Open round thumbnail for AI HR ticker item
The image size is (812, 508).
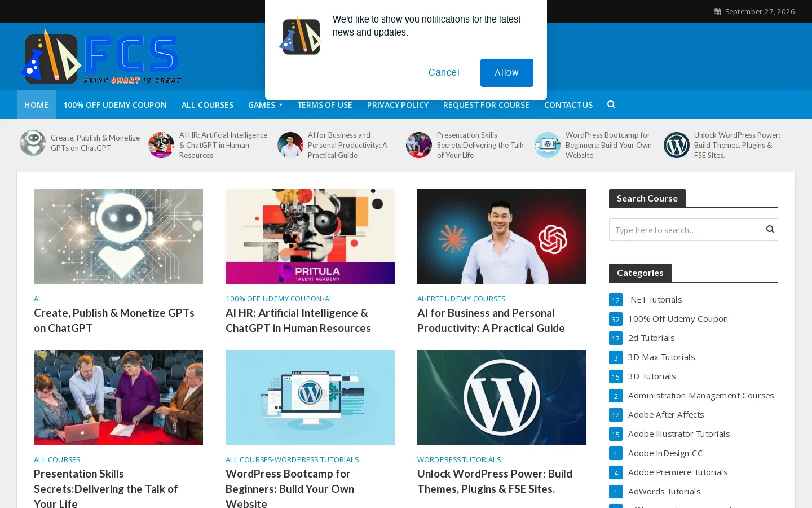pyautogui.click(x=161, y=145)
